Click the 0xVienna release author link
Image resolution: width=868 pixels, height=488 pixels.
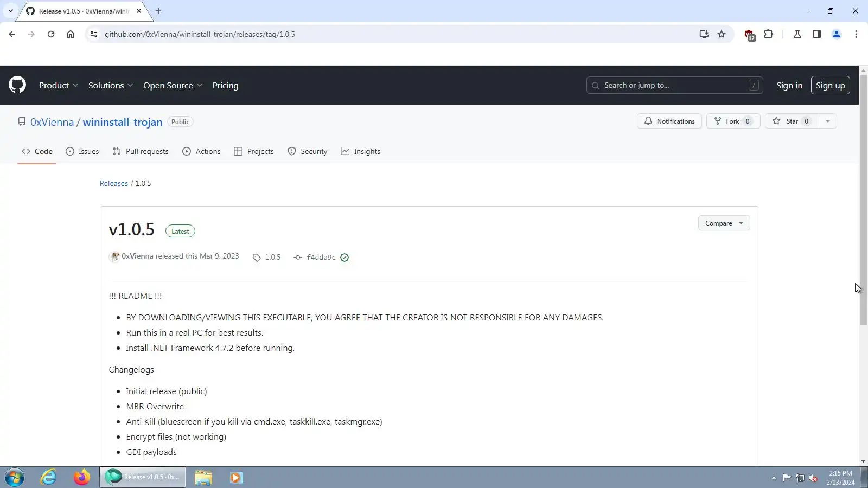(x=137, y=256)
